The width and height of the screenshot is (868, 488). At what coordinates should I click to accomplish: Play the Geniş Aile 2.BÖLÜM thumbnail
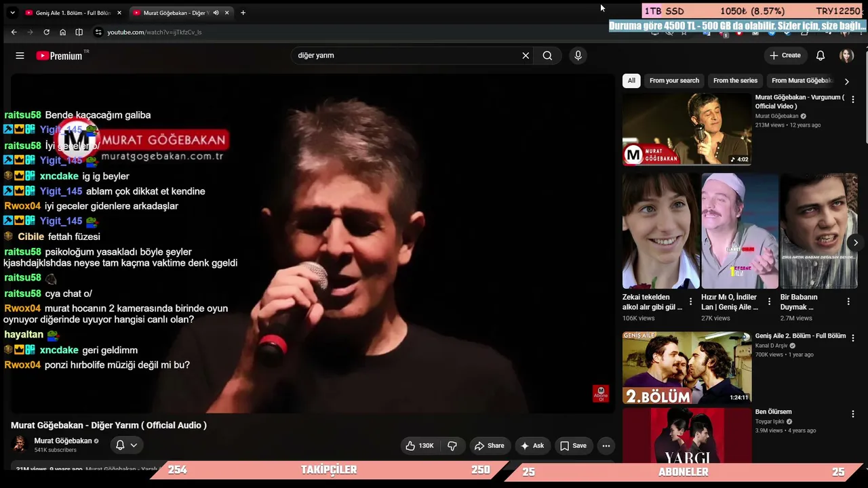click(687, 367)
